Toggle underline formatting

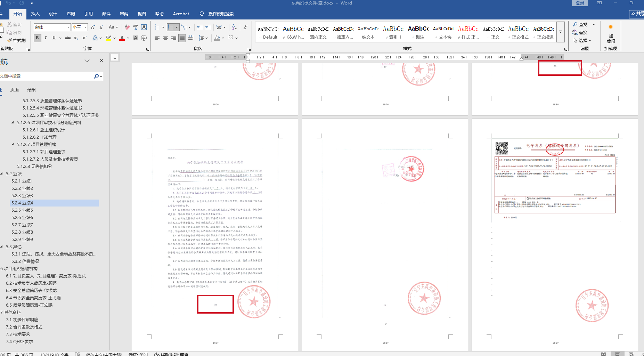(x=54, y=38)
